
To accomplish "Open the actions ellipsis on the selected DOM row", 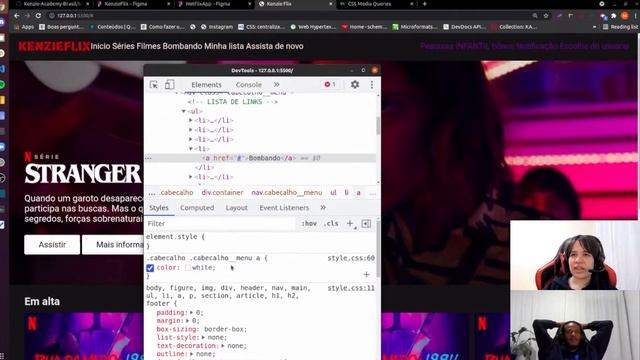I will click(149, 158).
